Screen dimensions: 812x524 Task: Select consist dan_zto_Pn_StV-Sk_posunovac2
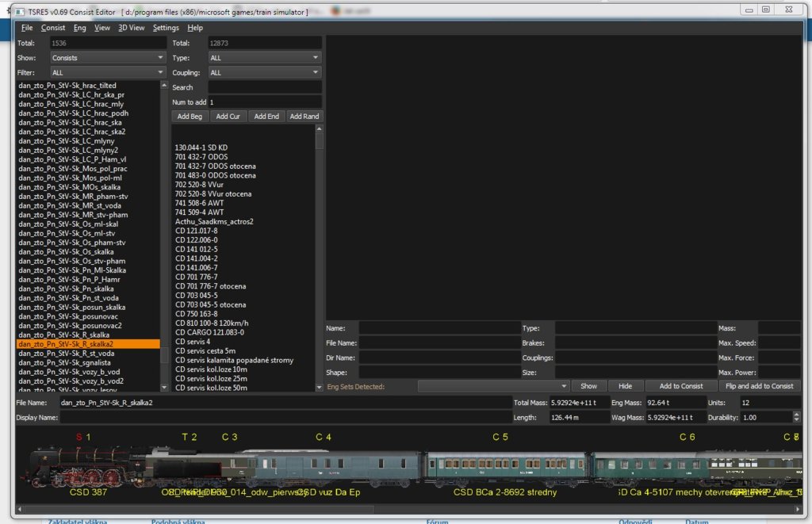coord(70,326)
